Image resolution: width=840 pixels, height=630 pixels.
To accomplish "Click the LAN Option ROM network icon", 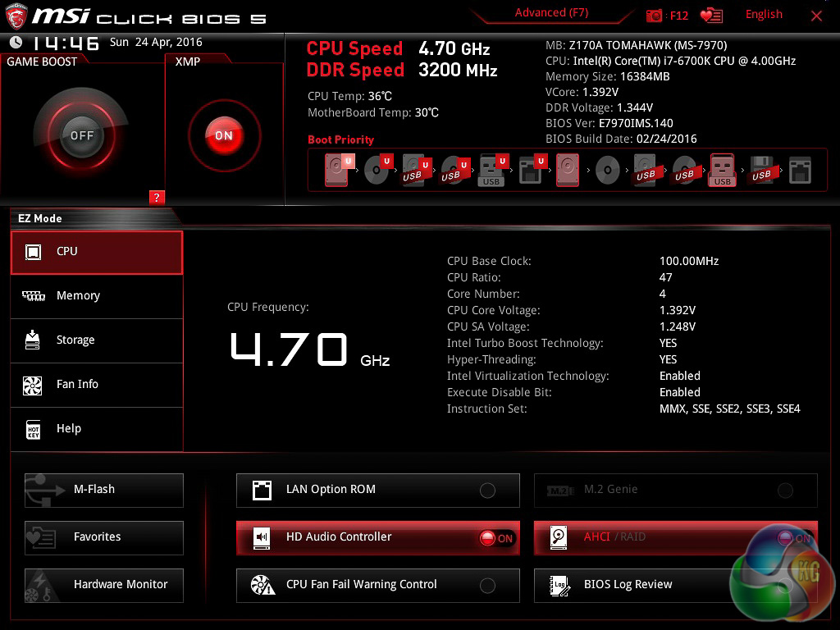I will 262,490.
